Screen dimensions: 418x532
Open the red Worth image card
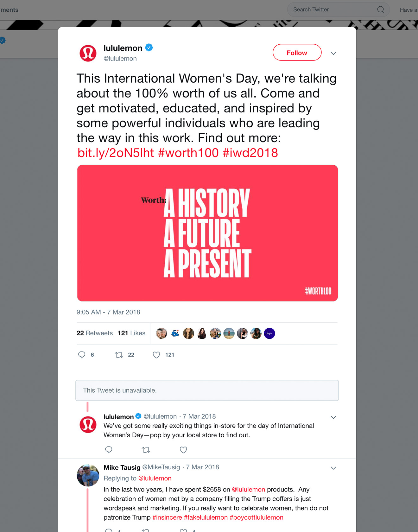[x=207, y=233]
